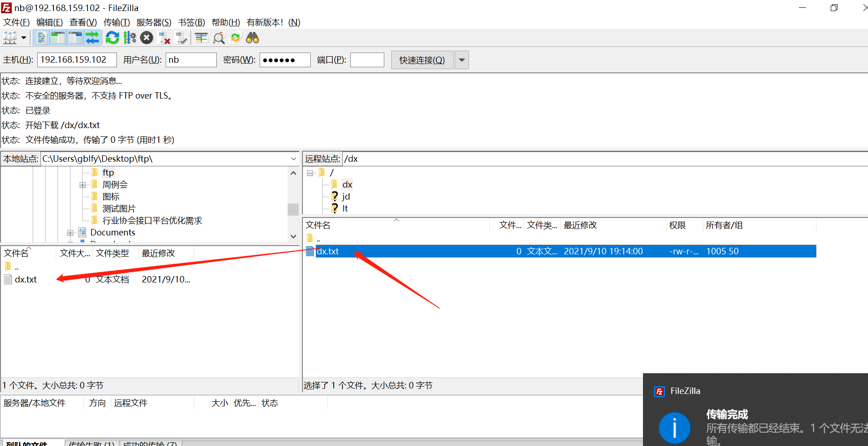Open the quick connect history dropdown
Image resolution: width=868 pixels, height=446 pixels.
click(x=462, y=60)
